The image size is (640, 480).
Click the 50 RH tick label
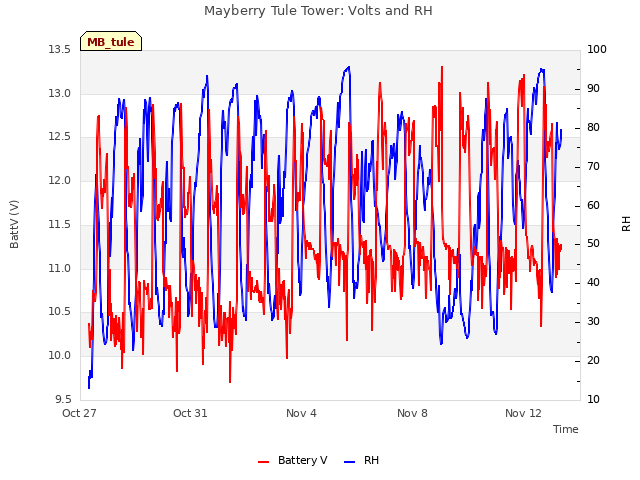click(x=593, y=244)
